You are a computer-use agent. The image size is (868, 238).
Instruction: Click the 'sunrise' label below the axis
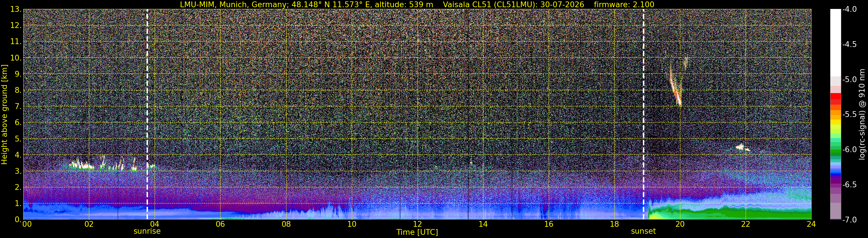[147, 231]
